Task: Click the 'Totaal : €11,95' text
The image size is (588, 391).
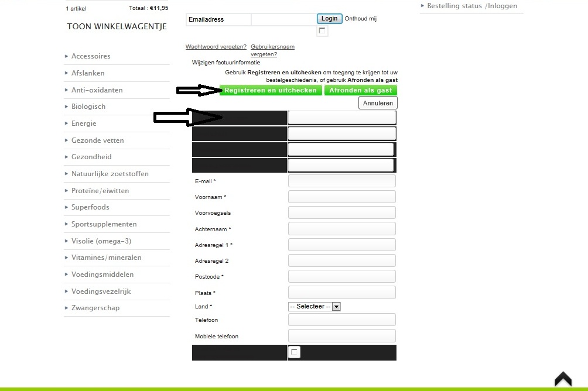Action: coord(149,8)
